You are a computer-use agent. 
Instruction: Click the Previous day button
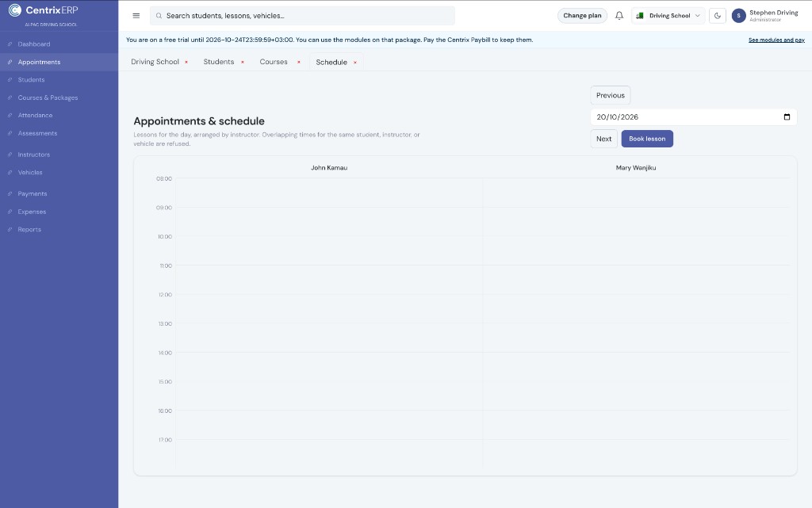[x=610, y=95]
